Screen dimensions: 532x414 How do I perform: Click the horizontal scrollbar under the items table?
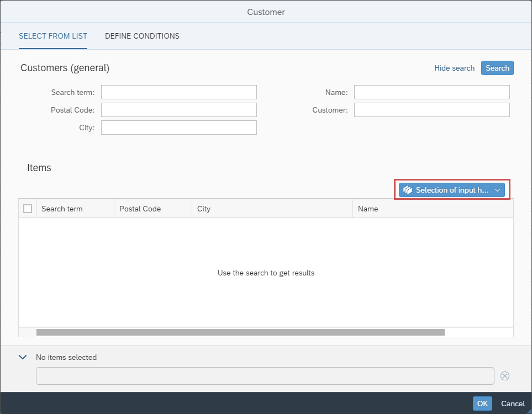(x=240, y=332)
